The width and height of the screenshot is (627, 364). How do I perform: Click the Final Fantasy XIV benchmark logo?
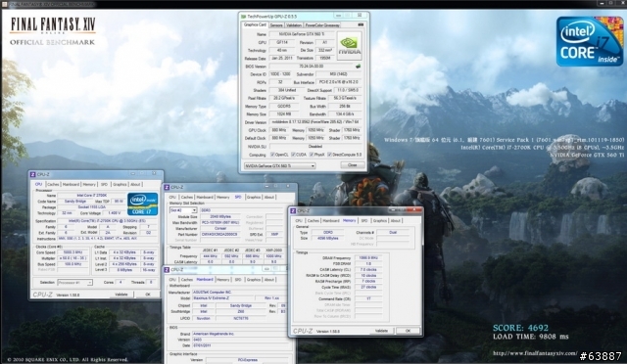point(53,31)
